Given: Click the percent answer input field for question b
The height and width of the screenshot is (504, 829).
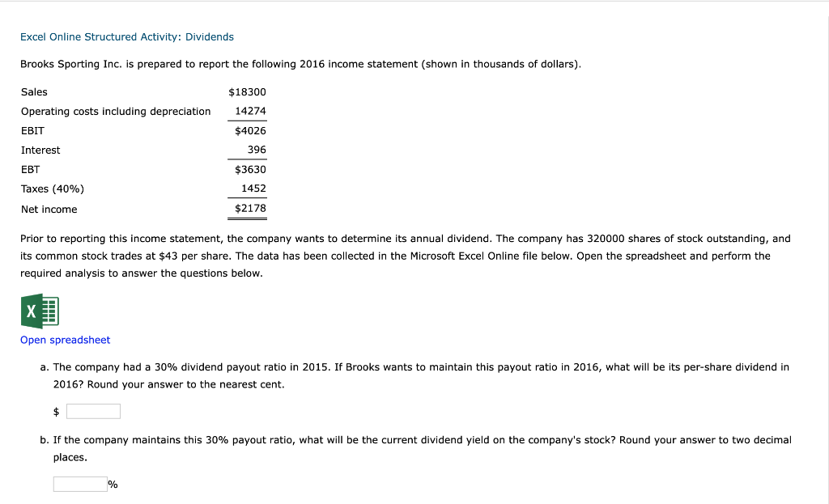Looking at the screenshot, I should 79,483.
